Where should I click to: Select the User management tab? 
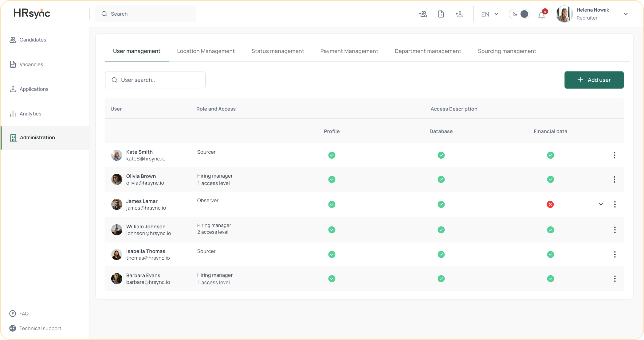pyautogui.click(x=136, y=51)
